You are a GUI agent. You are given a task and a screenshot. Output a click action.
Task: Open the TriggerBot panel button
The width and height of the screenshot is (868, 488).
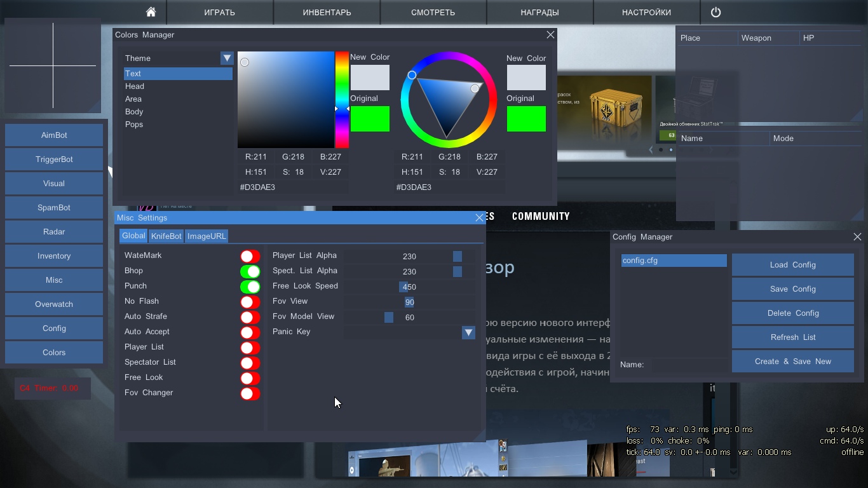54,159
